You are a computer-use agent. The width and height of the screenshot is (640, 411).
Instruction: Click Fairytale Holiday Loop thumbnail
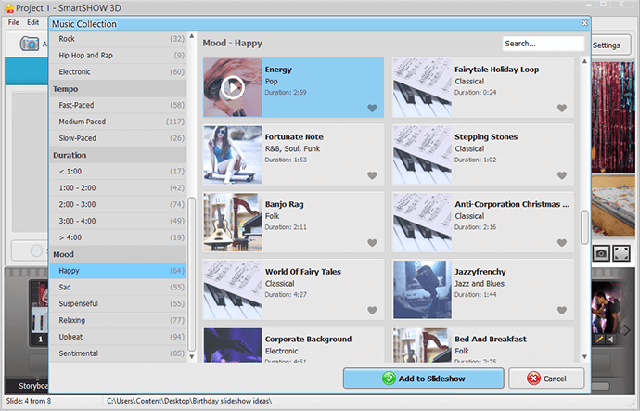pos(422,87)
